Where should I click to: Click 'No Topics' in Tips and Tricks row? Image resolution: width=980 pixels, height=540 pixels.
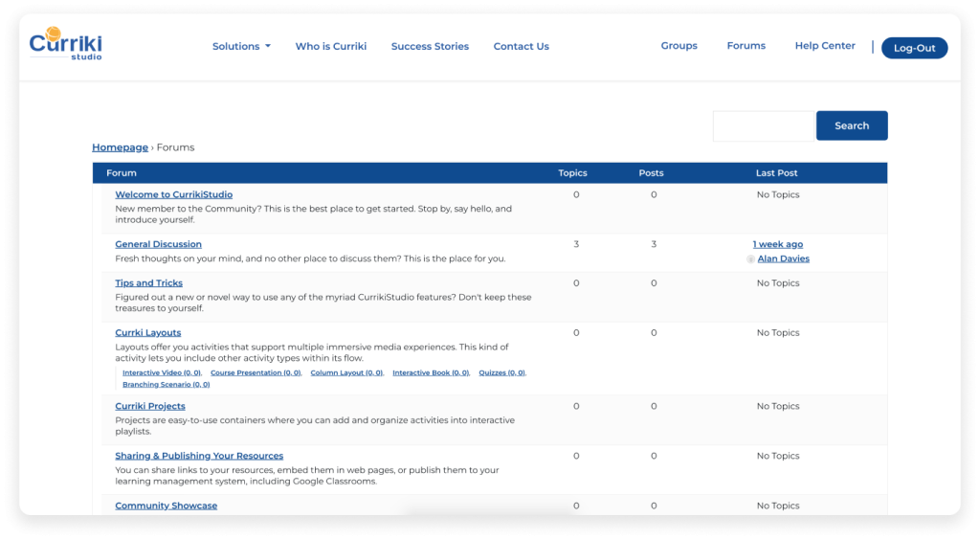pyautogui.click(x=777, y=283)
